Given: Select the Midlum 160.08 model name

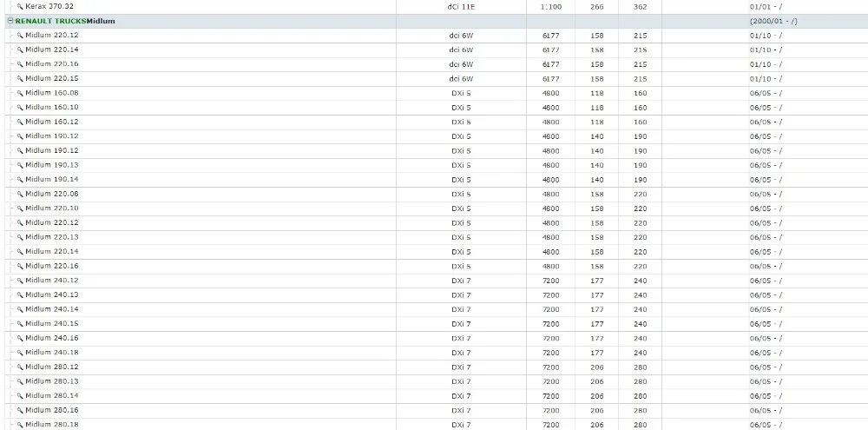Looking at the screenshot, I should click(52, 93).
